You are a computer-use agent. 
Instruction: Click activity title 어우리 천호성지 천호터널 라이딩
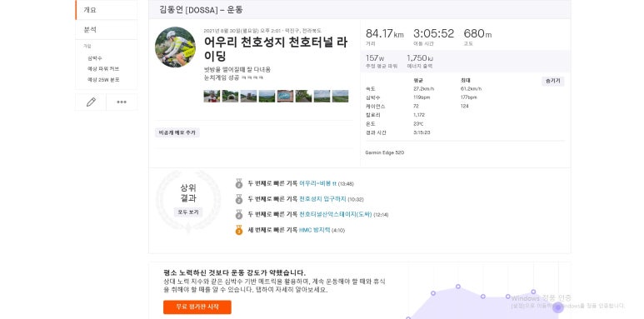click(276, 49)
